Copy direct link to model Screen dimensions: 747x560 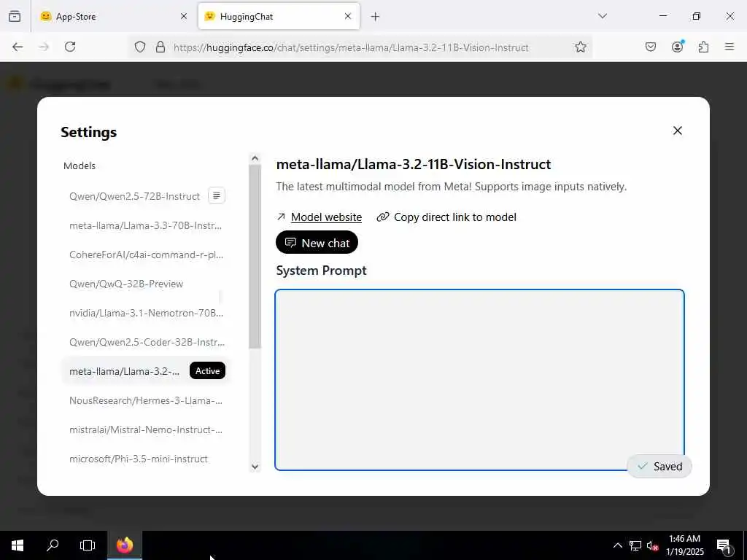click(x=446, y=217)
